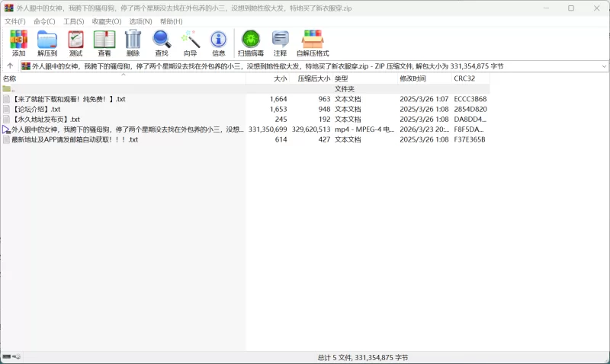The width and height of the screenshot is (610, 364).
Task: Open the 注释 (Comment) tool
Action: (280, 43)
